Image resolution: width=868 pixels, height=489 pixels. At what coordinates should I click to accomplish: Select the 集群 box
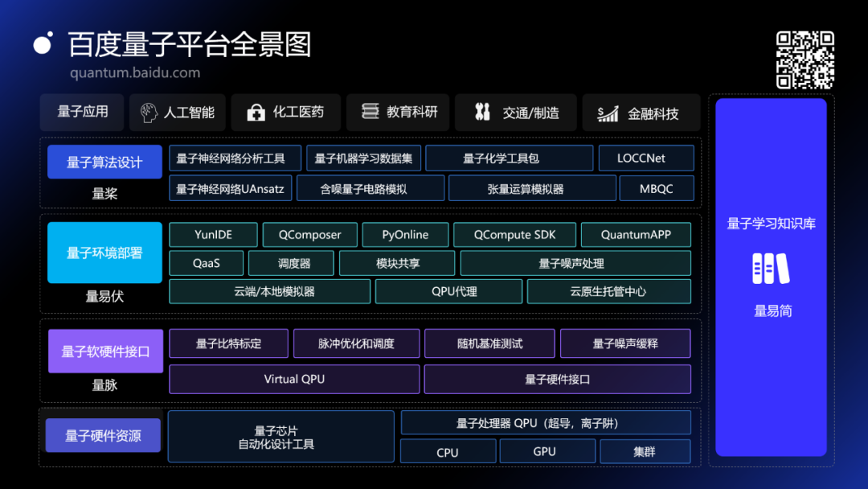645,452
